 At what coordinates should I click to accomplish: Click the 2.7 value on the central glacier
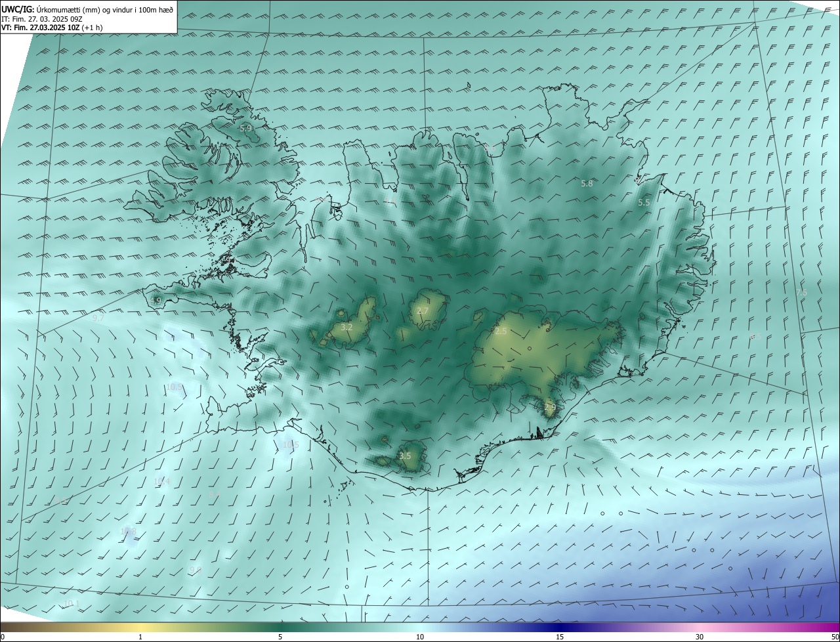click(423, 311)
